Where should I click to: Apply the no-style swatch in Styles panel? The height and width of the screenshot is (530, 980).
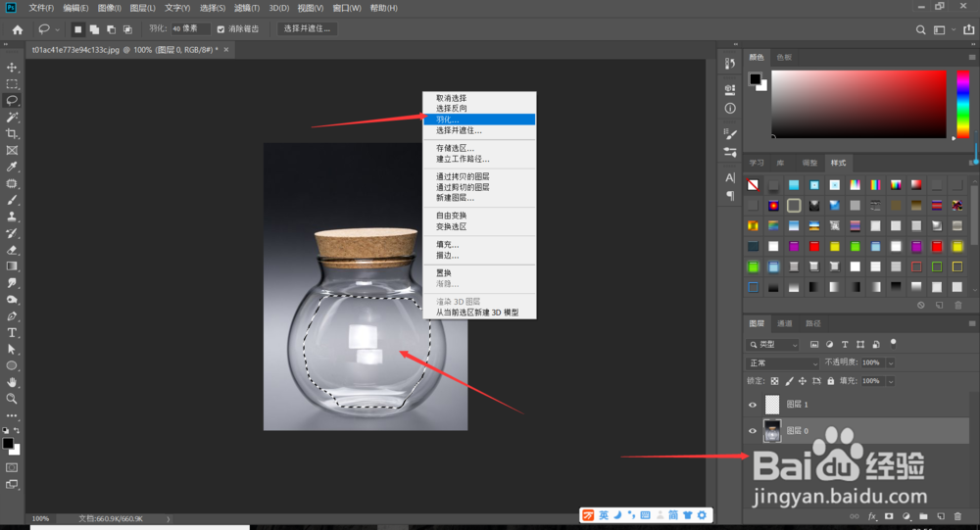point(753,185)
